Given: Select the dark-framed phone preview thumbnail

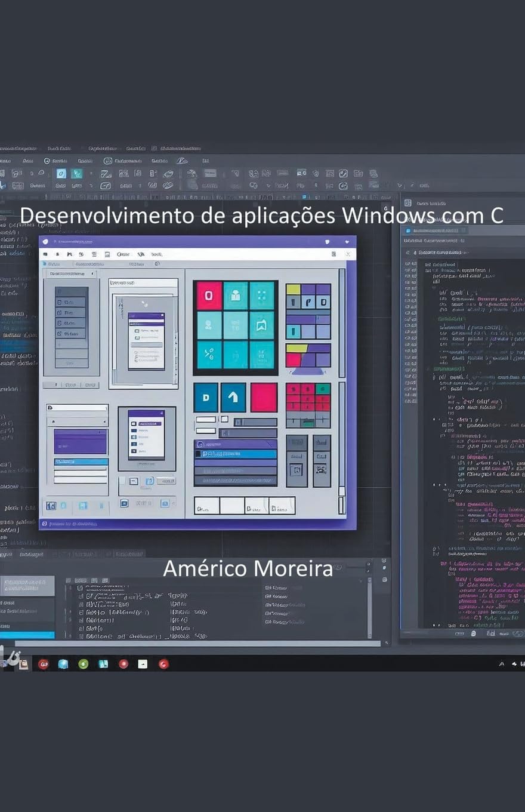Looking at the screenshot, I should [x=147, y=439].
